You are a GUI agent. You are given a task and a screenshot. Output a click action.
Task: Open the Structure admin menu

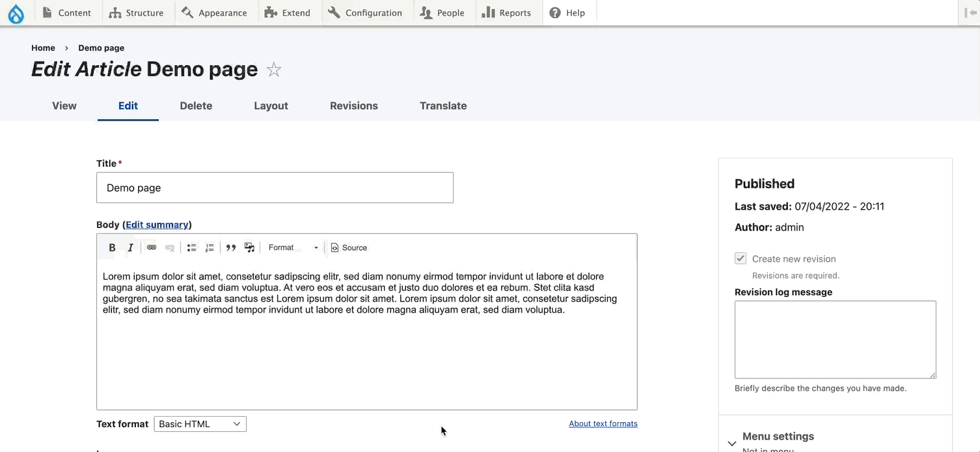(137, 13)
